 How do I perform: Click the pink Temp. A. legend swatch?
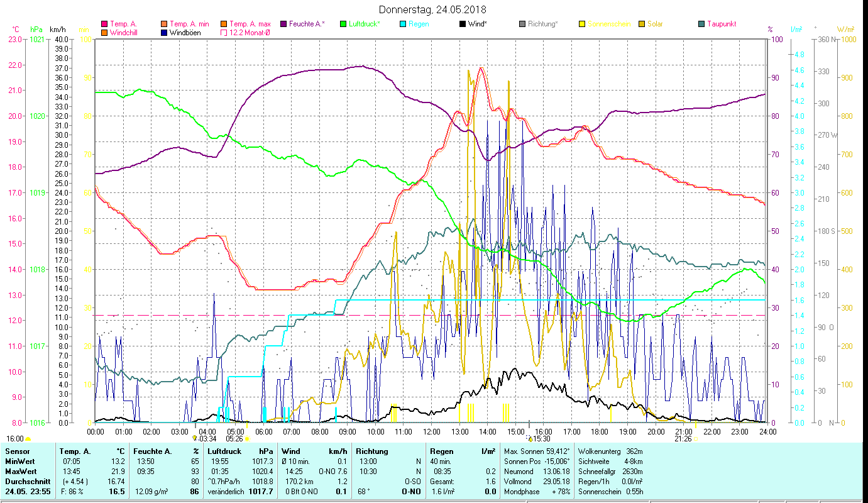point(105,24)
